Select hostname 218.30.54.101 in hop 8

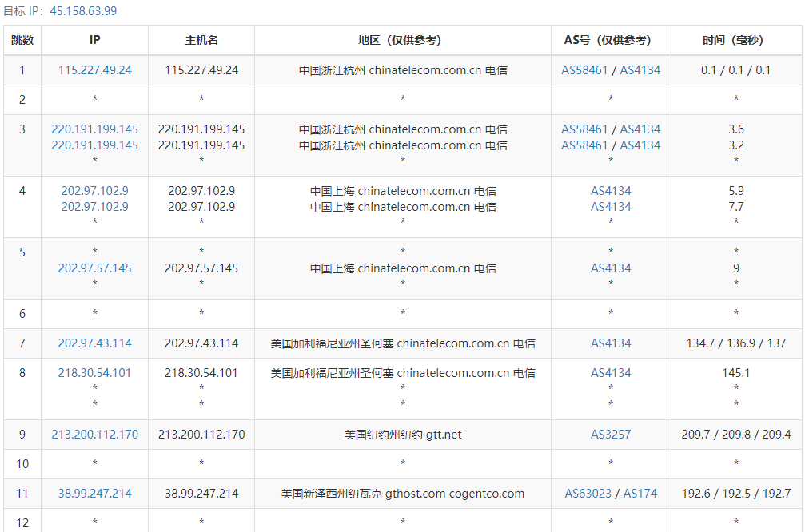[201, 373]
